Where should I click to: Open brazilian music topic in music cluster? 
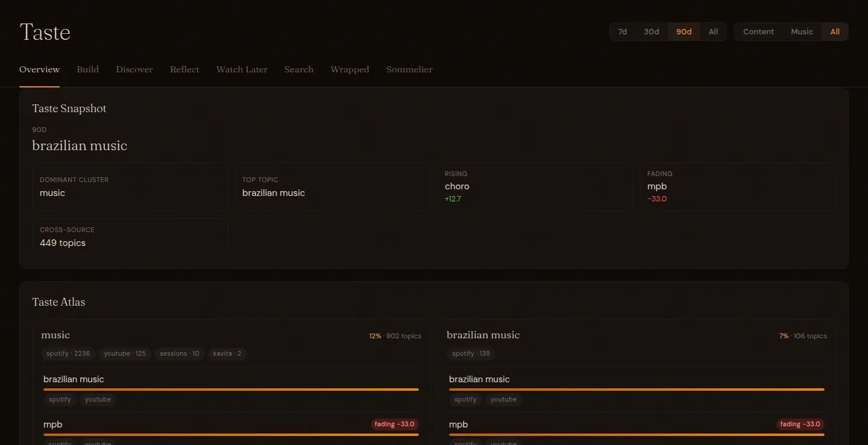[74, 379]
